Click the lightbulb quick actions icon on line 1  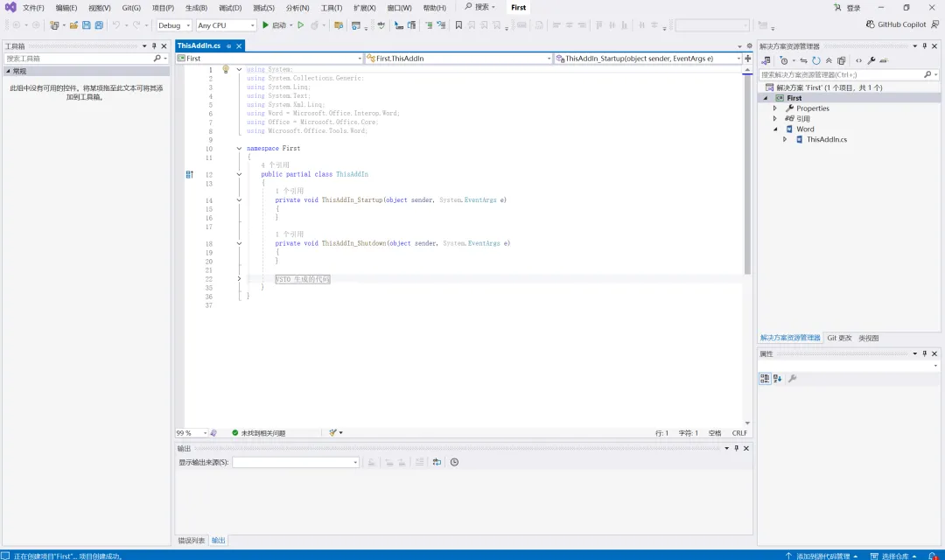point(226,69)
